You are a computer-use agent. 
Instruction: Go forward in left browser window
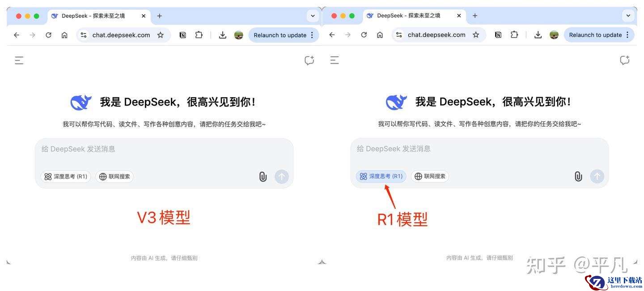(x=32, y=35)
